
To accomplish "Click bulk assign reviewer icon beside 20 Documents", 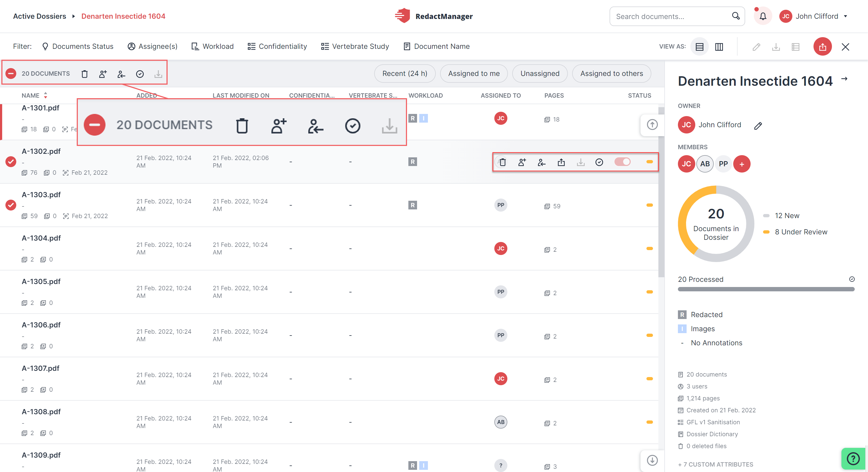I will (103, 74).
